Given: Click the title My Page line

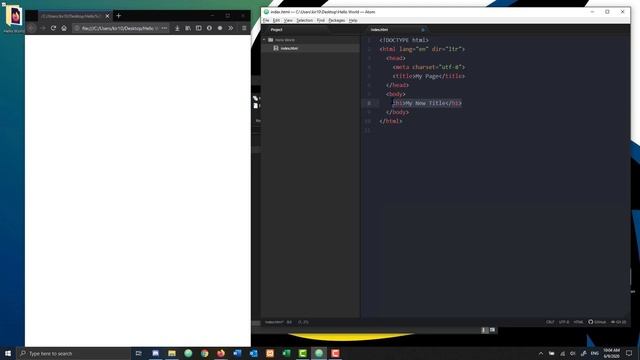Looking at the screenshot, I should [x=429, y=76].
